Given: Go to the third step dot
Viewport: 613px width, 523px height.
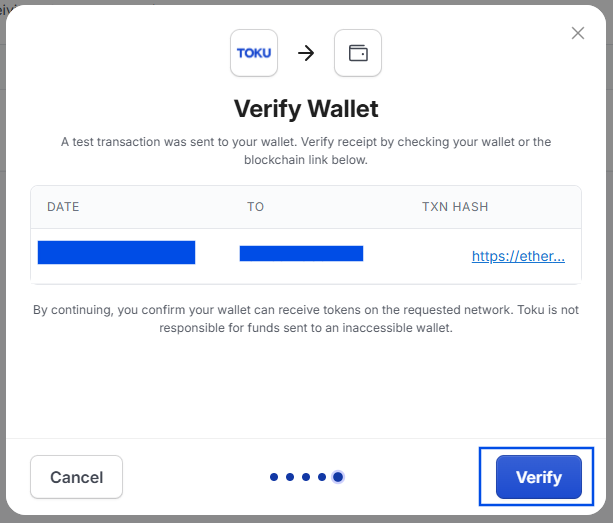Looking at the screenshot, I should (306, 477).
